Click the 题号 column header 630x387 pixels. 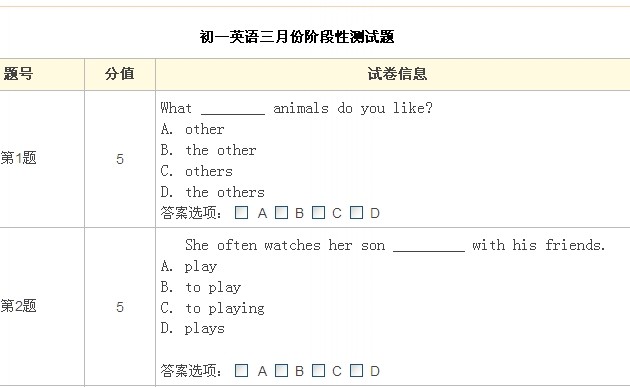(18, 74)
